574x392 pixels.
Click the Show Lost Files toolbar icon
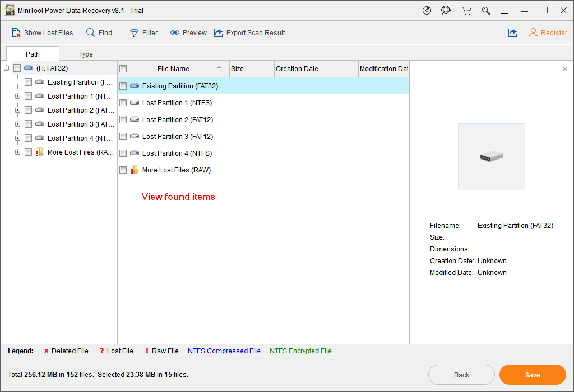click(16, 33)
